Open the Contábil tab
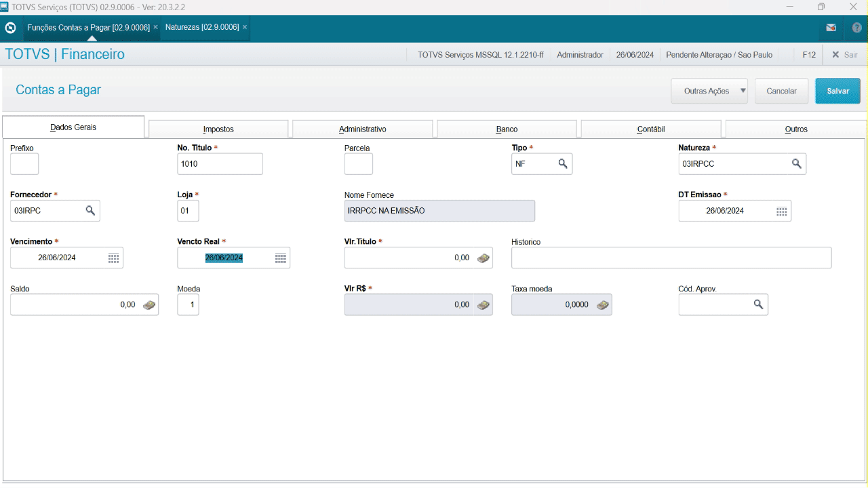This screenshot has height=488, width=868. 651,129
